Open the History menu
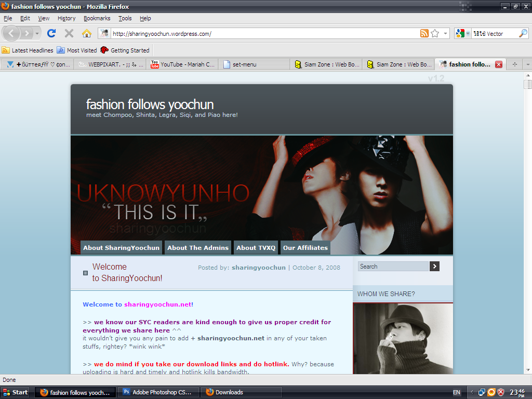Image resolution: width=532 pixels, height=399 pixels. coord(66,18)
